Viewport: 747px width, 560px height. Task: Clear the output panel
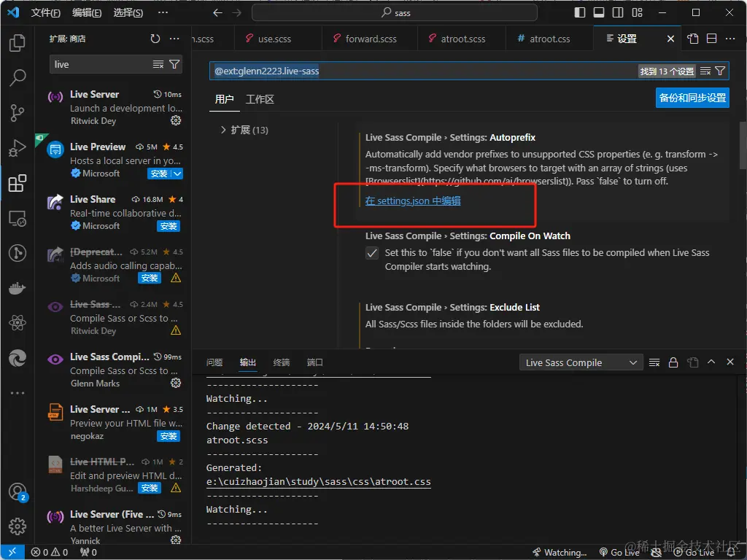[654, 362]
